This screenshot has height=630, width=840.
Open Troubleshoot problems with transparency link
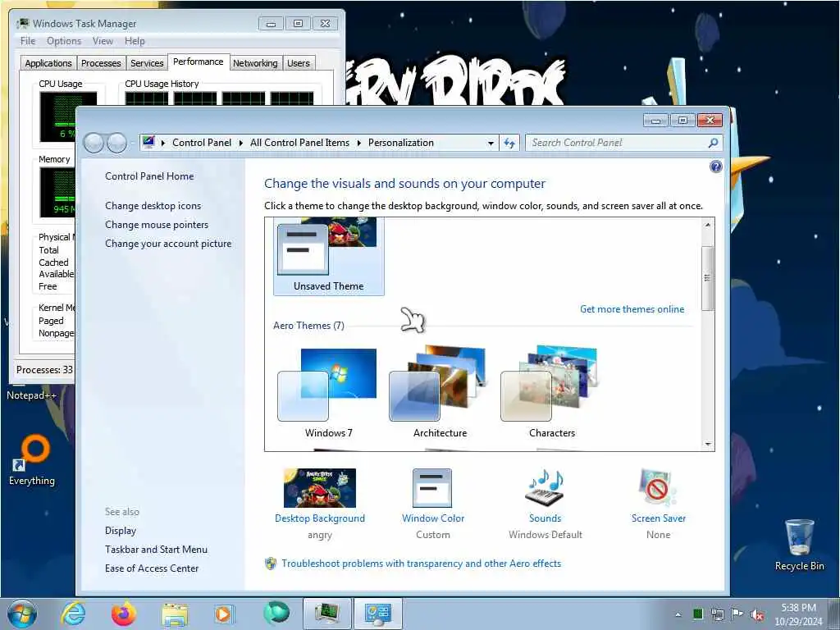pyautogui.click(x=421, y=564)
